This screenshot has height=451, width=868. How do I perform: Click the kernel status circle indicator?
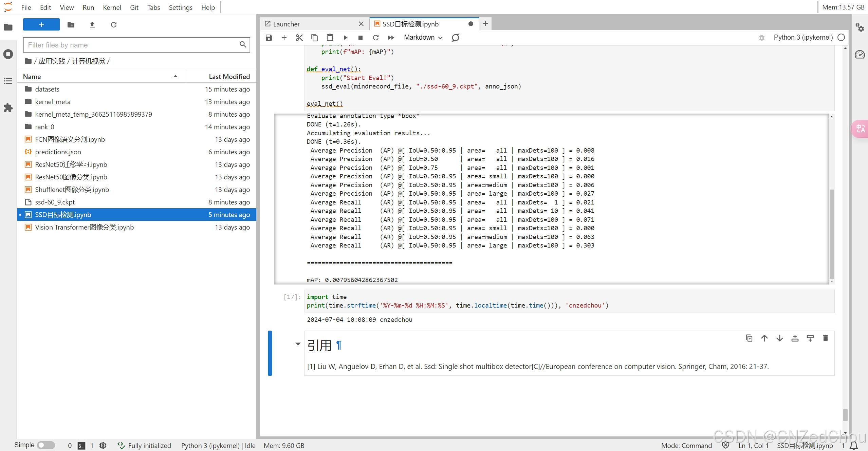click(x=841, y=38)
